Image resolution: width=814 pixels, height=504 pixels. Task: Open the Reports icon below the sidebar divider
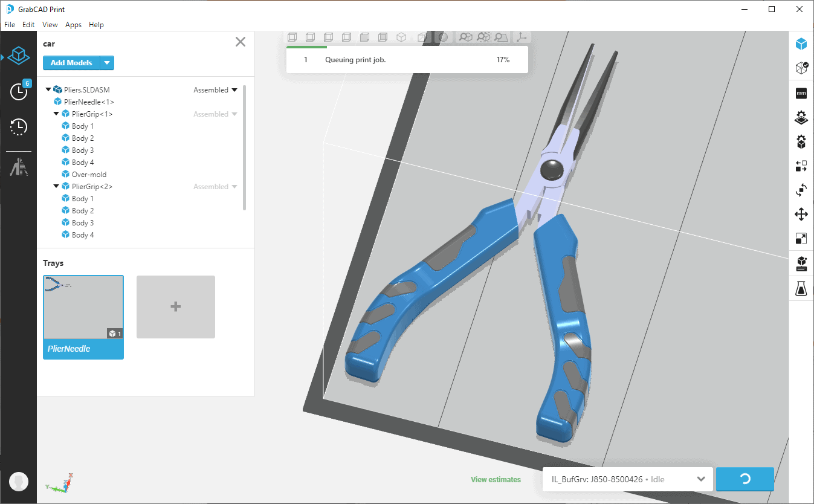pyautogui.click(x=19, y=167)
